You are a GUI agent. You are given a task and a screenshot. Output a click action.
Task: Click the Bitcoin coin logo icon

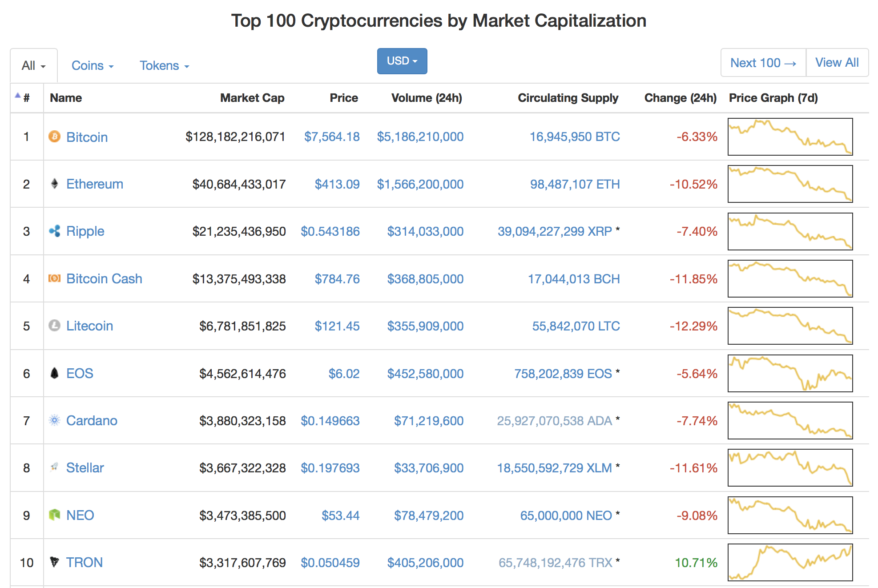point(54,137)
